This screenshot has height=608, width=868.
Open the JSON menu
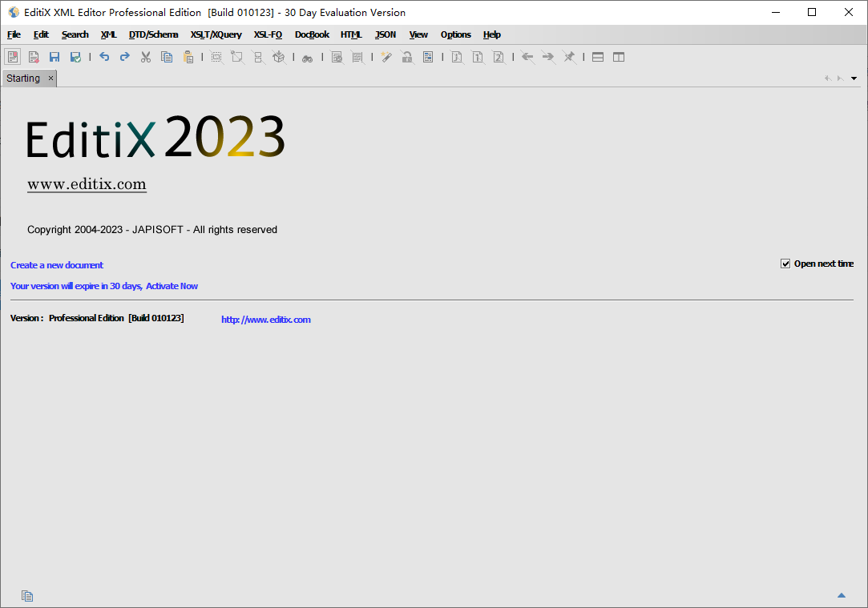click(x=386, y=34)
